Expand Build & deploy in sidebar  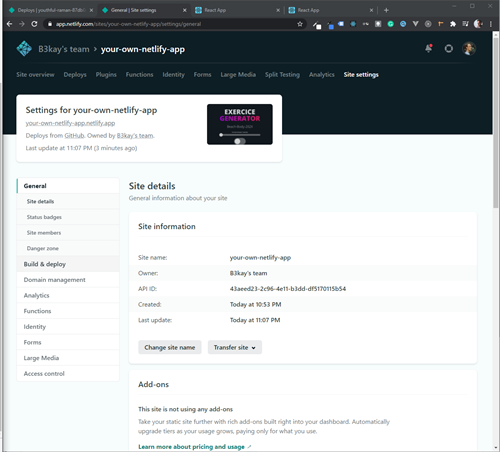[x=68, y=264]
